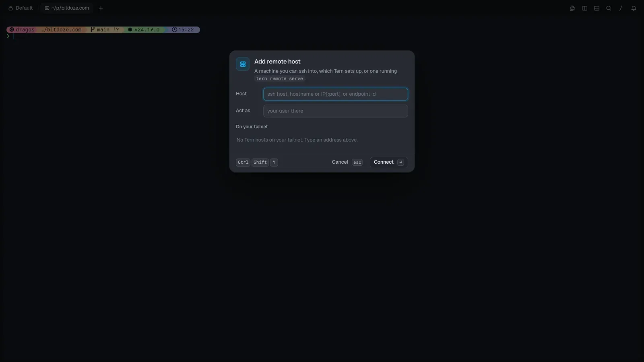Image resolution: width=644 pixels, height=362 pixels.
Task: Click the esc key badge
Action: (357, 162)
